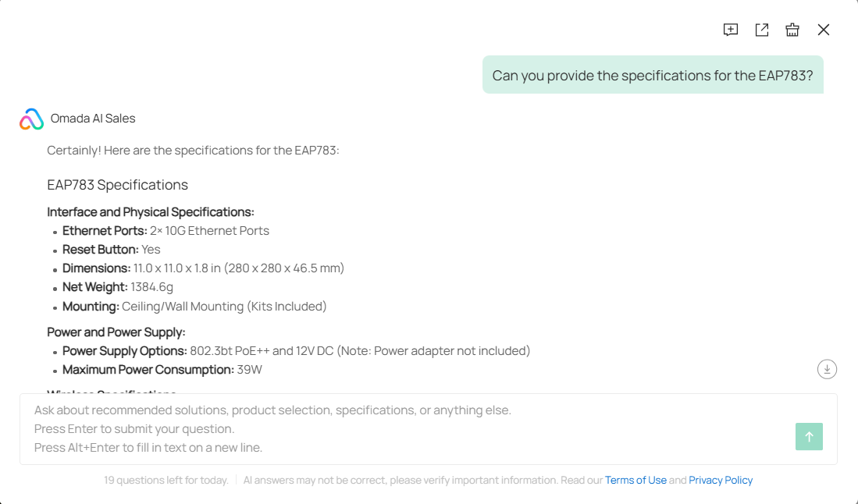Image resolution: width=858 pixels, height=504 pixels.
Task: Click the Omada AI Sales logo
Action: (x=30, y=118)
